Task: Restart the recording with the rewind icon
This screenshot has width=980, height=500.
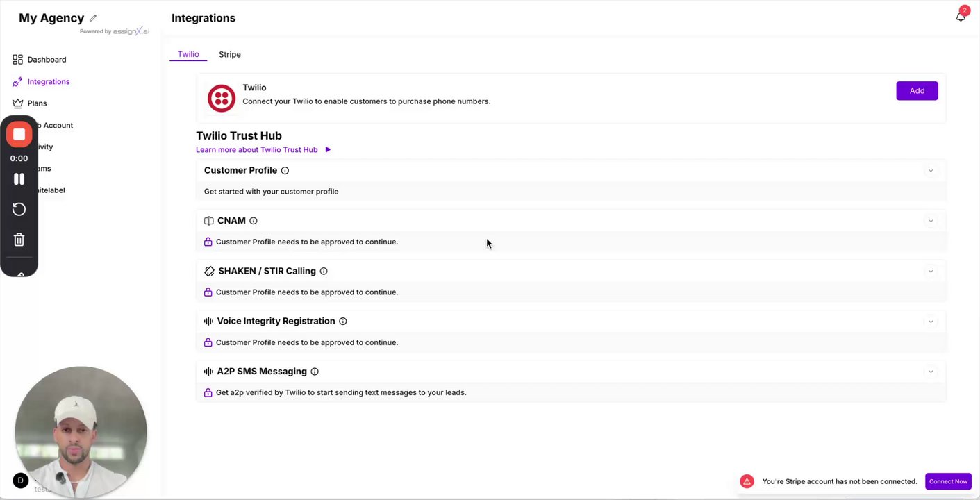Action: (19, 210)
